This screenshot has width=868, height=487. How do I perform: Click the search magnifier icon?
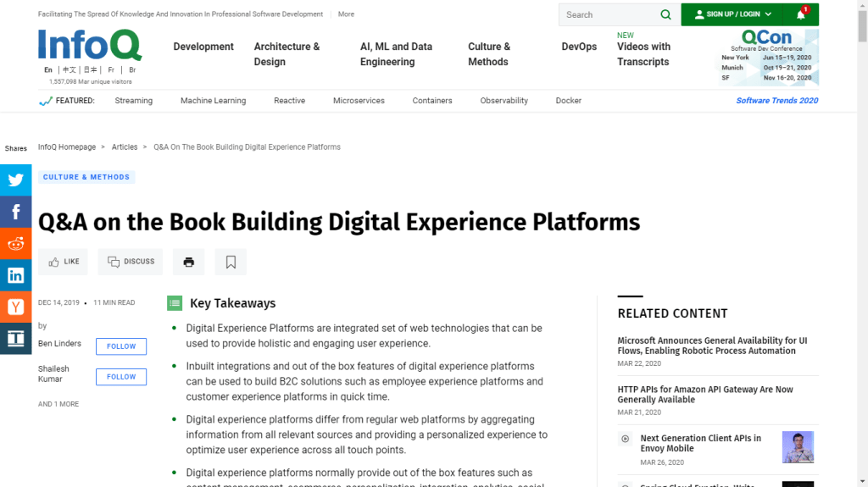click(x=666, y=14)
